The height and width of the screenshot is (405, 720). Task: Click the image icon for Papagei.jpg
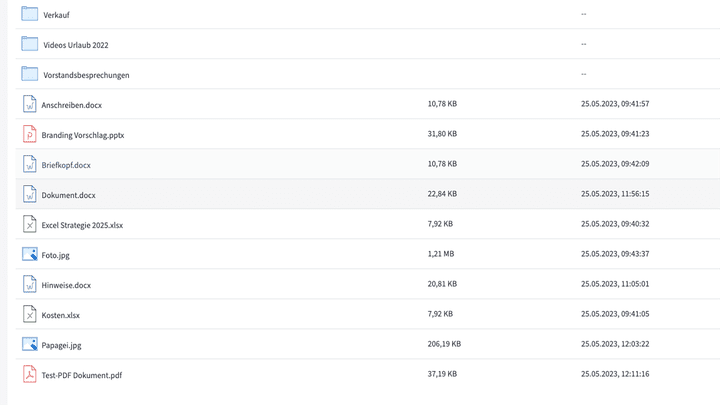[30, 344]
